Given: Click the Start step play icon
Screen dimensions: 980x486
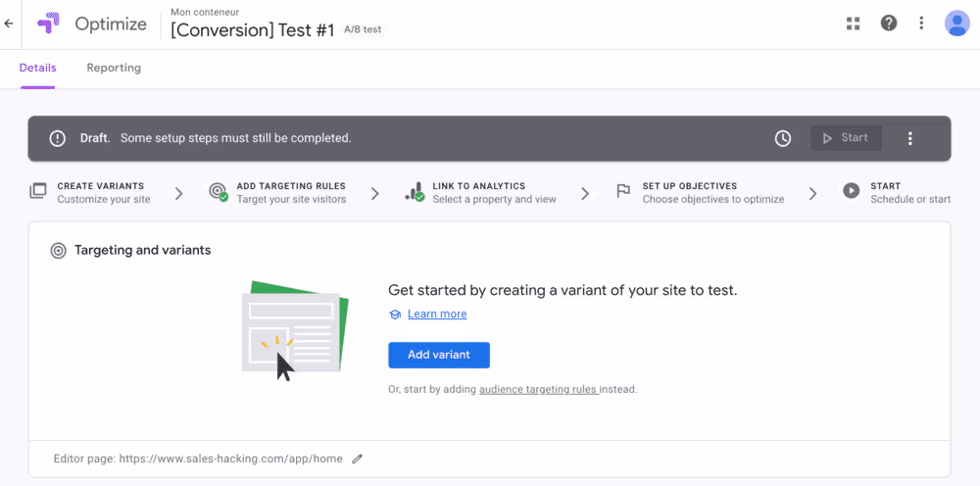Looking at the screenshot, I should pyautogui.click(x=851, y=190).
